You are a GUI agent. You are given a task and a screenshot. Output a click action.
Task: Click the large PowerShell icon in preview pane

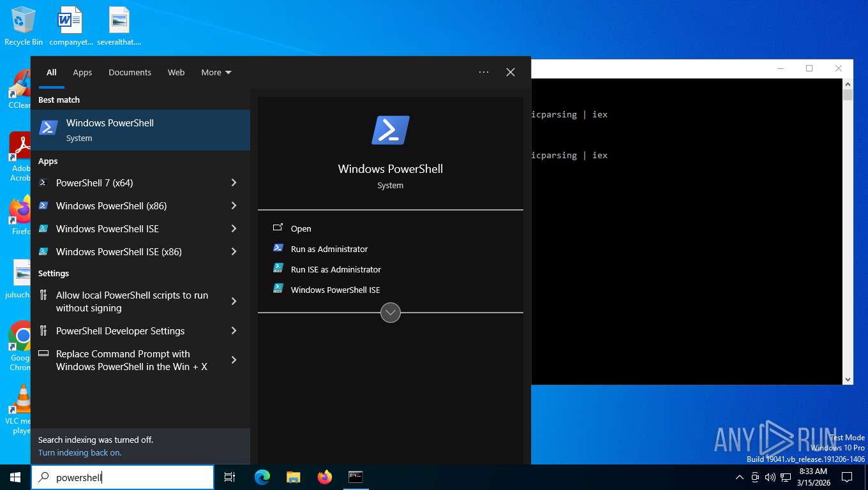[391, 130]
